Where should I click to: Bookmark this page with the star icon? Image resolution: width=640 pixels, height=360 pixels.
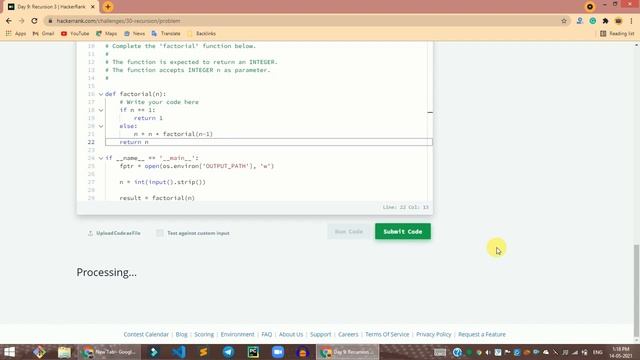coord(564,21)
